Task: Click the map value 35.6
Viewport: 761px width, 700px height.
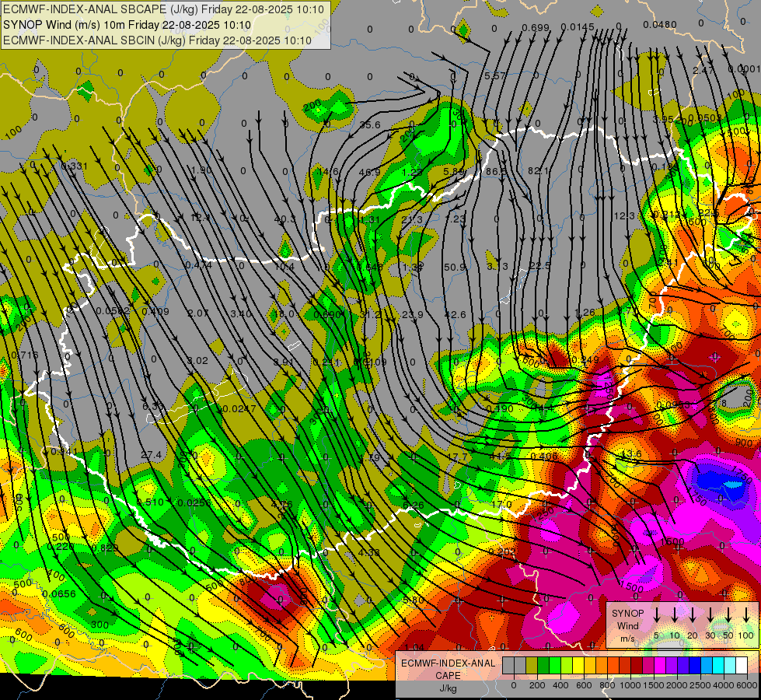Action: pyautogui.click(x=370, y=125)
